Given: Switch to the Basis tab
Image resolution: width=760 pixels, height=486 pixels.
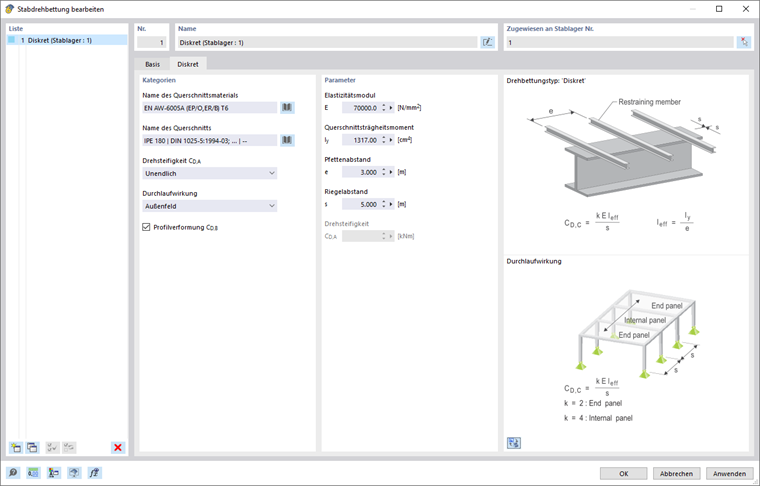Looking at the screenshot, I should (152, 64).
